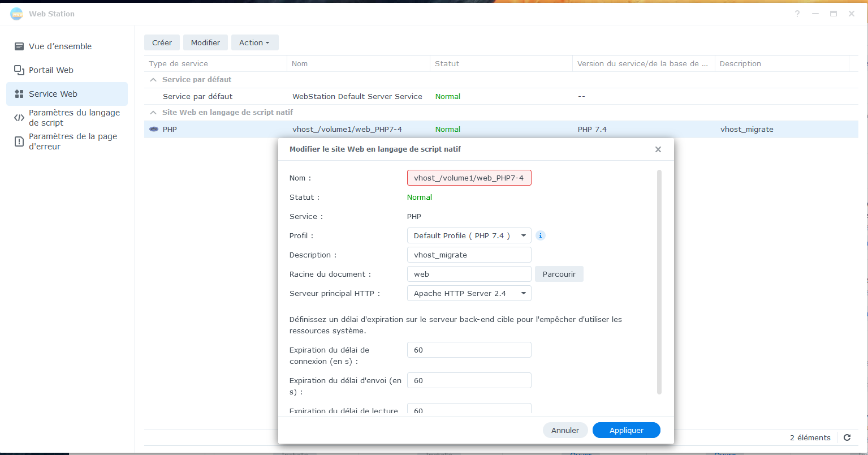Open the Profil dropdown (Default Profile PHP 7.4)
The width and height of the screenshot is (868, 455).
pyautogui.click(x=469, y=235)
